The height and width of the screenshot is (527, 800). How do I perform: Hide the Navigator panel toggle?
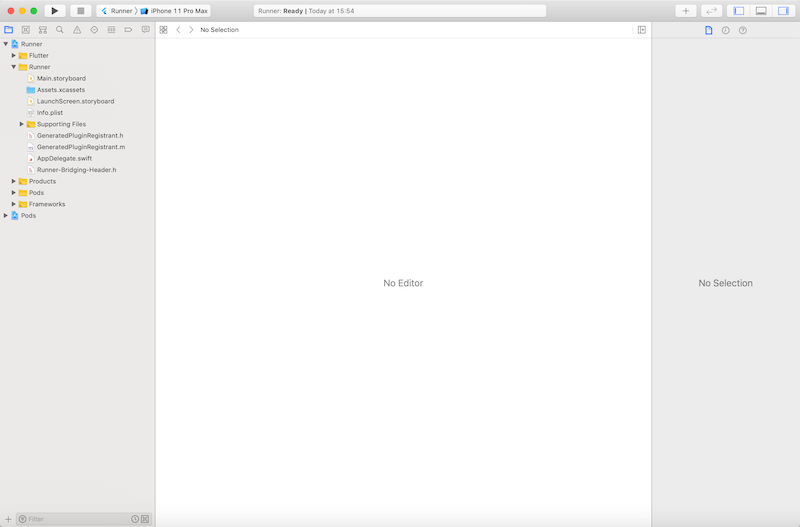point(738,11)
